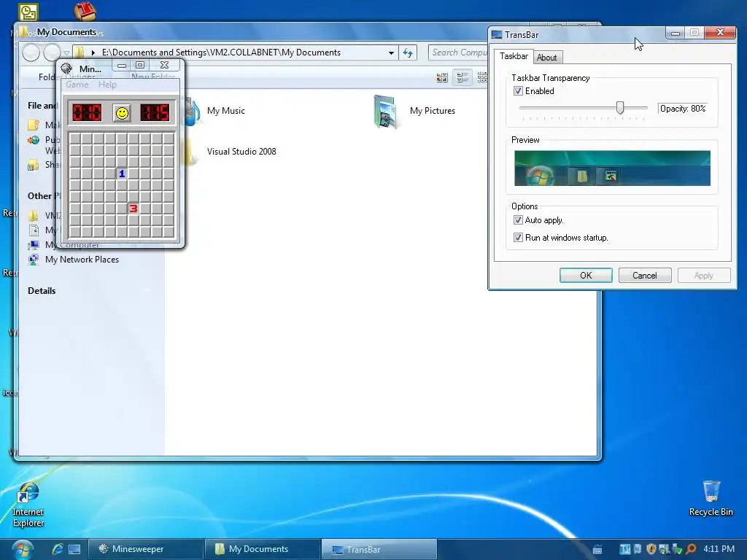Click the revealed number 1 Minesweeper cell
747x560 pixels.
pyautogui.click(x=122, y=174)
